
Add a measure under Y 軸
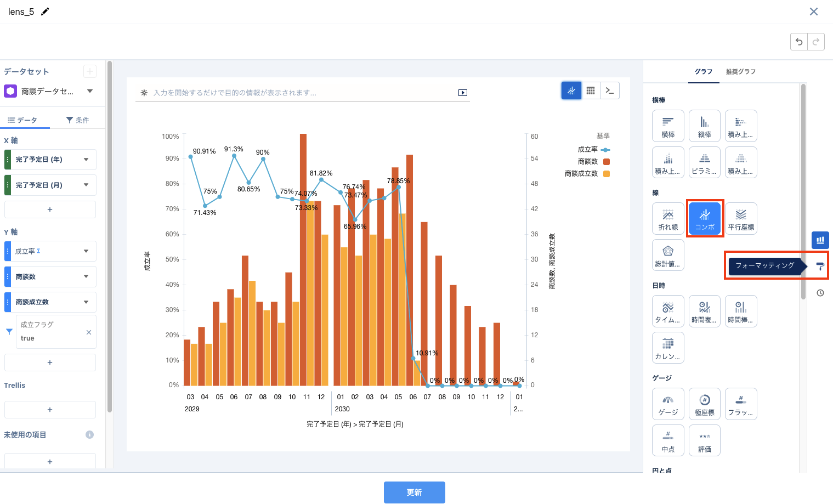click(50, 363)
